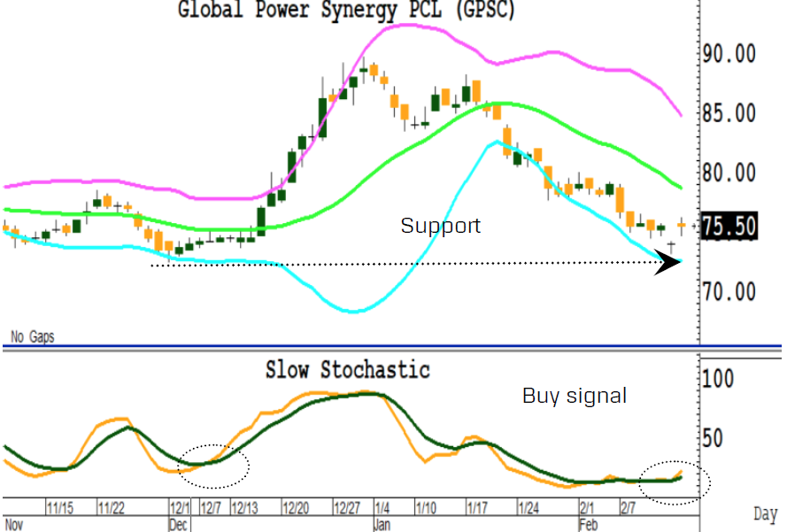787x532 pixels.
Task: Pick the 1/10 date marker
Action: coord(426,508)
